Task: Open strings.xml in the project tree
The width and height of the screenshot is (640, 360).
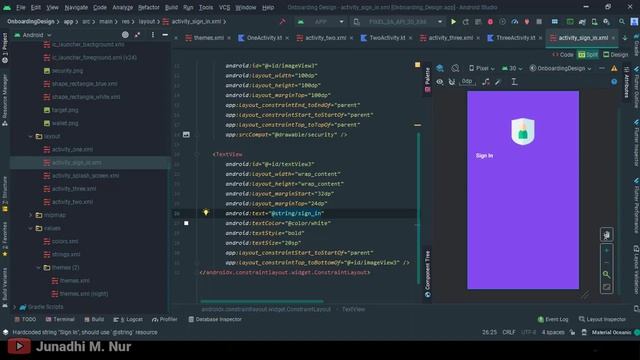Action: click(x=62, y=254)
